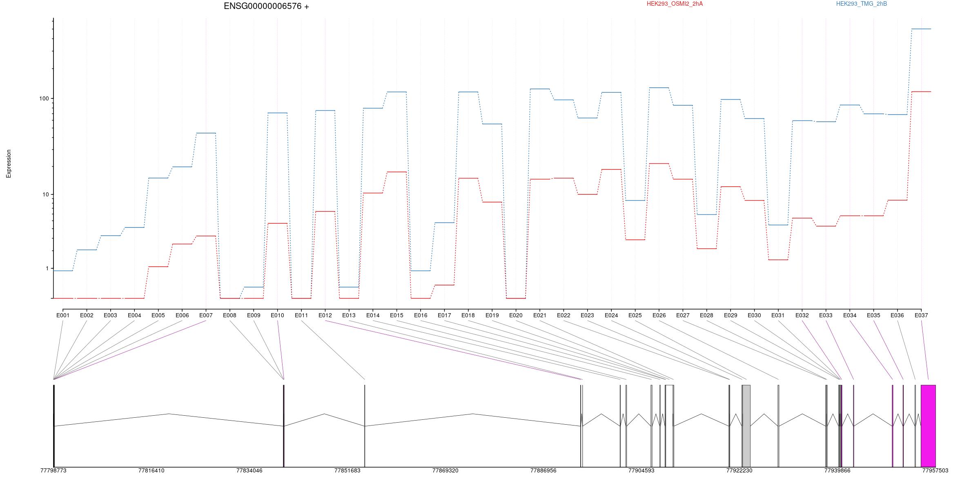Click the blue expression segment above E037
Image resolution: width=980 pixels, height=490 pixels.
tap(921, 29)
